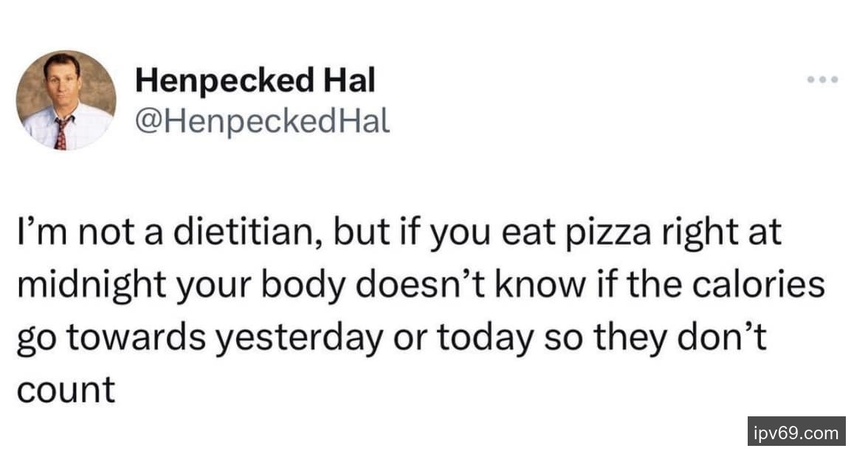Open the Henpecked Hal display name
This screenshot has height=468, width=868.
click(x=255, y=81)
